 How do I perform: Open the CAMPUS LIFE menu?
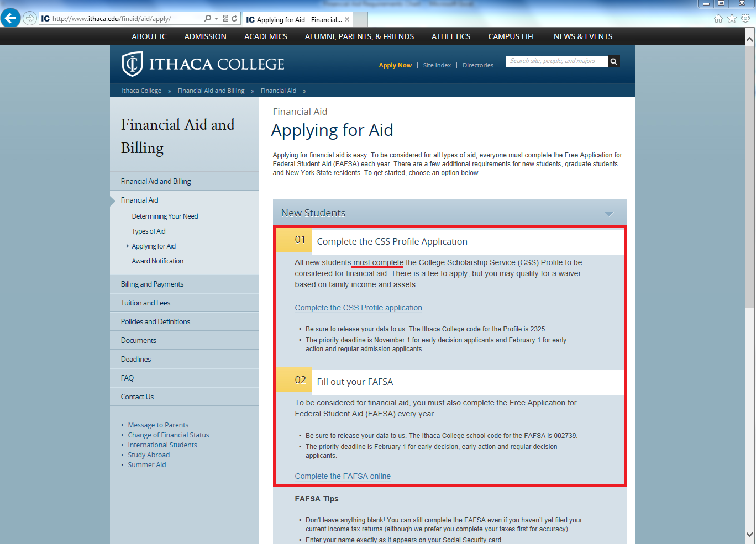[512, 36]
